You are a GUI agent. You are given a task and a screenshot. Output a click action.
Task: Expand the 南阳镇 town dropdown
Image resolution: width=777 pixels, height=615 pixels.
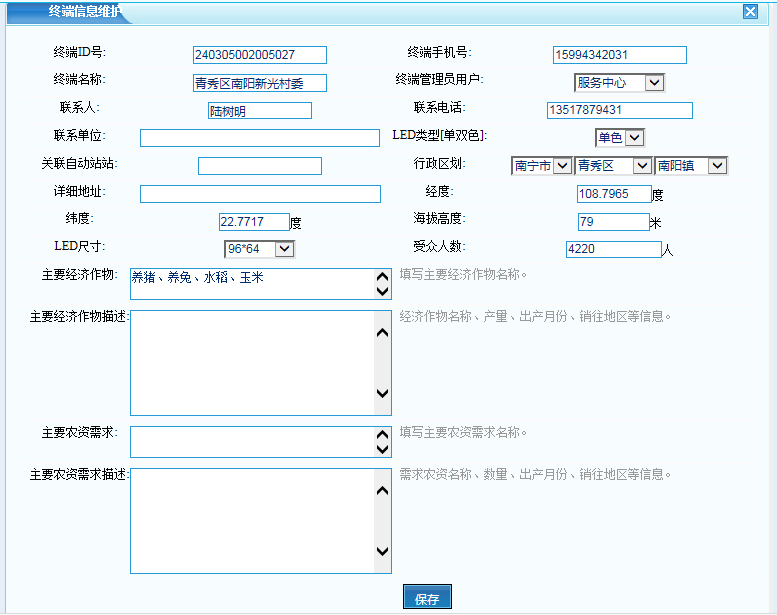pos(691,166)
